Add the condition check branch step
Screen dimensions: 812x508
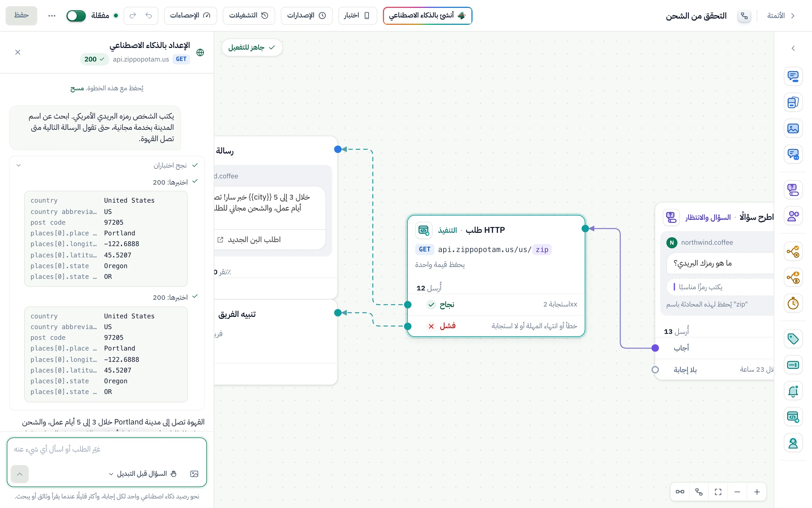pos(793,251)
